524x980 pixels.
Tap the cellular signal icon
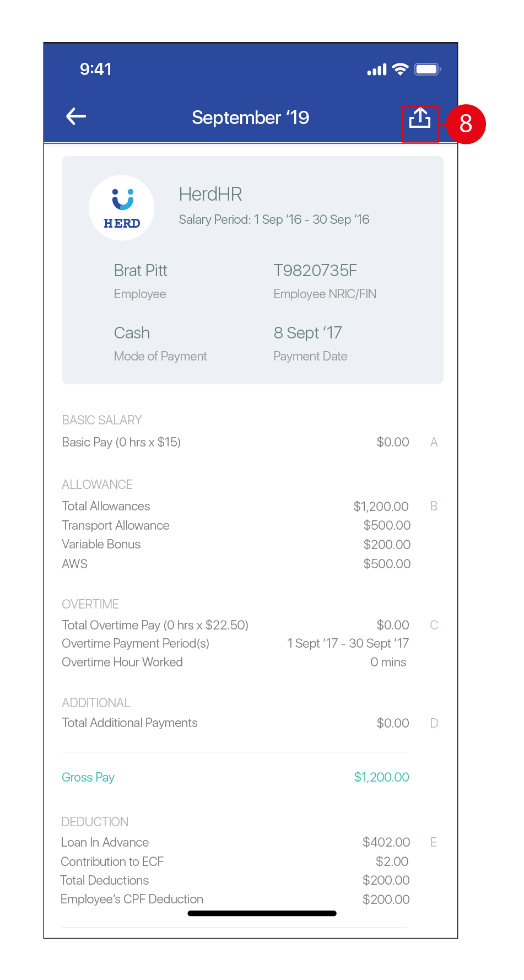(x=377, y=70)
